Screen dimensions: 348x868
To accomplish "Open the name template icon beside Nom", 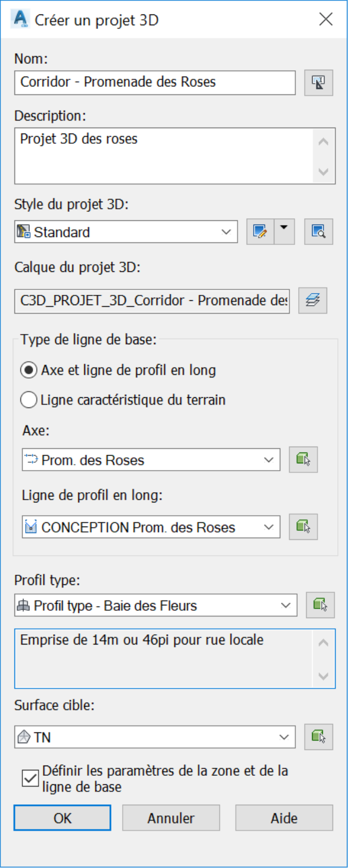I will (x=319, y=83).
